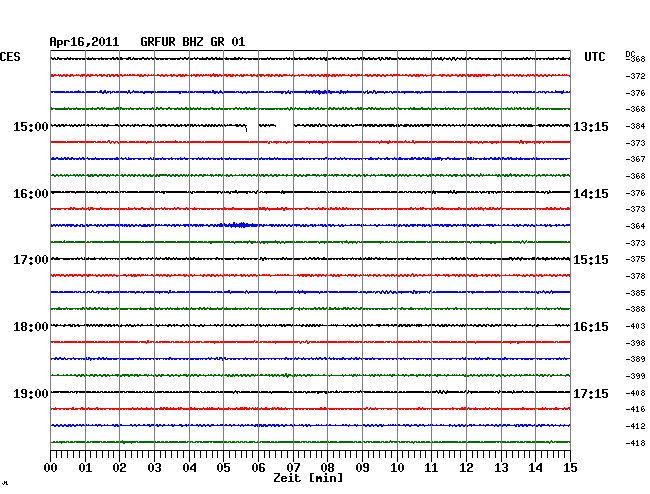The width and height of the screenshot is (650, 494).
Task: Click minute label "10" on time axis
Action: (397, 468)
